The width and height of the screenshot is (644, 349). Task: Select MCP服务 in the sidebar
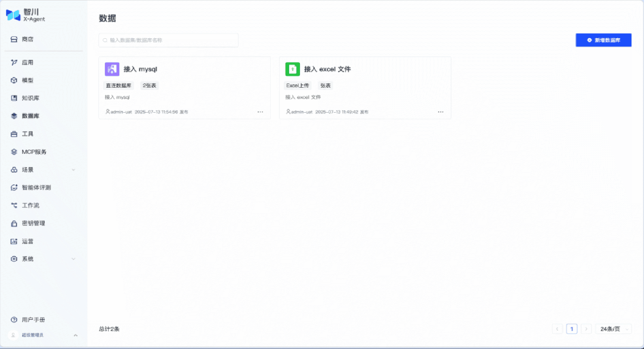(33, 152)
